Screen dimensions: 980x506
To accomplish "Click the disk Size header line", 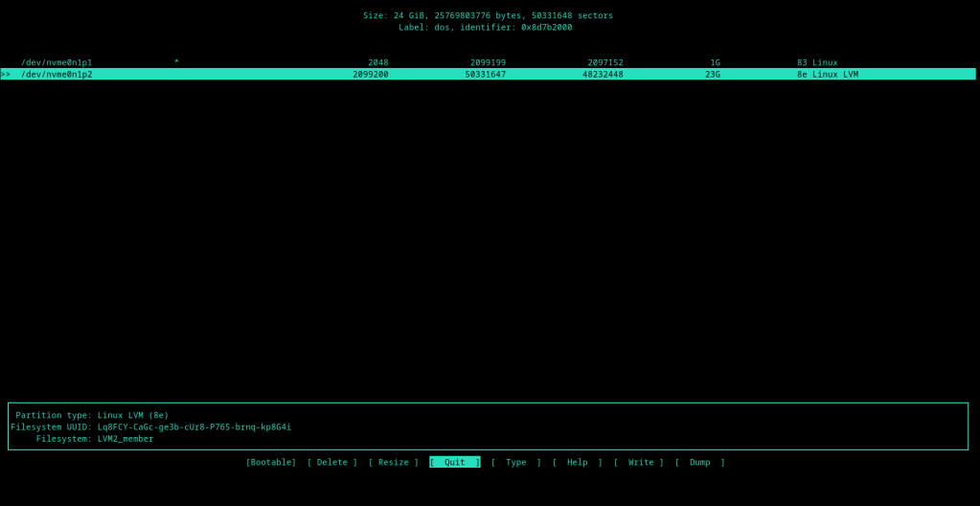I will (x=488, y=15).
